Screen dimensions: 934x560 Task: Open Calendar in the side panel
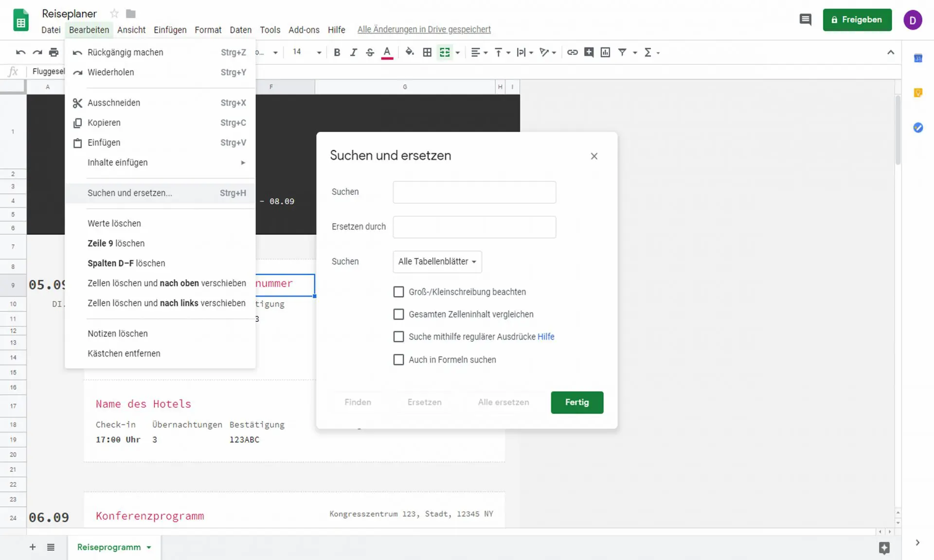[918, 58]
